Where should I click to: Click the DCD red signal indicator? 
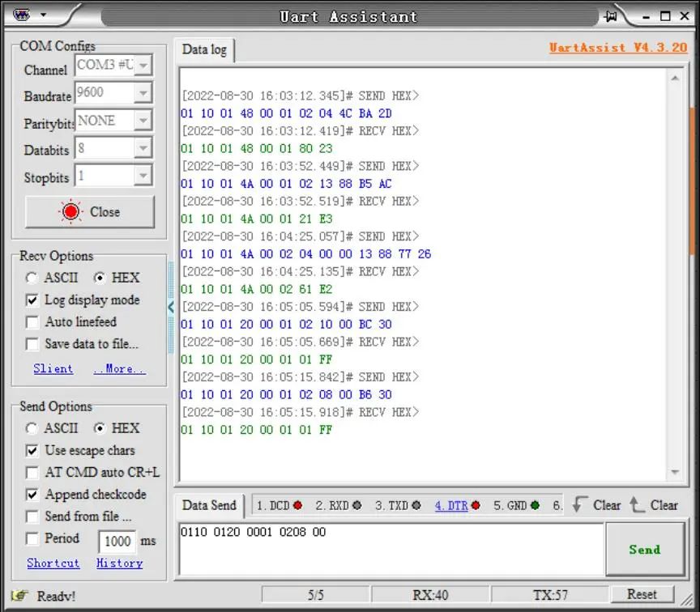click(298, 505)
